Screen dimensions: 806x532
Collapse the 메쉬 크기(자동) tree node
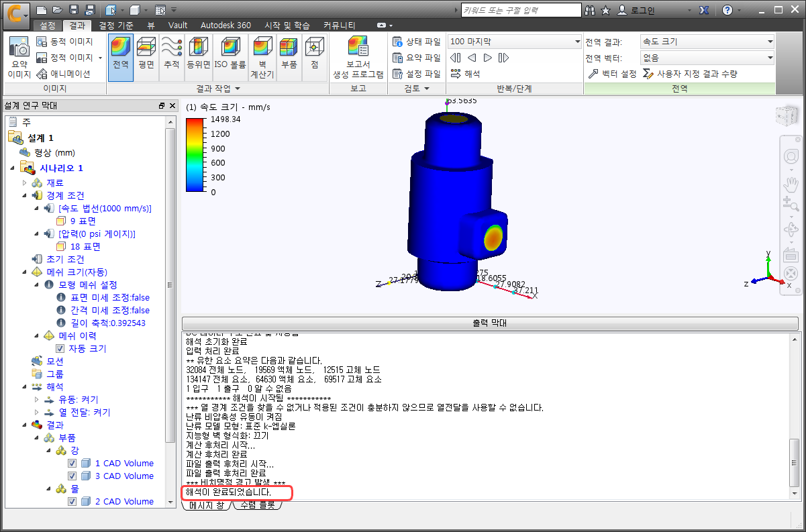click(26, 272)
